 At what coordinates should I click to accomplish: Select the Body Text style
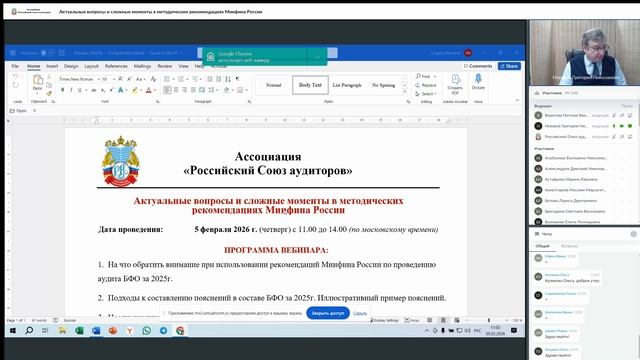click(x=310, y=85)
